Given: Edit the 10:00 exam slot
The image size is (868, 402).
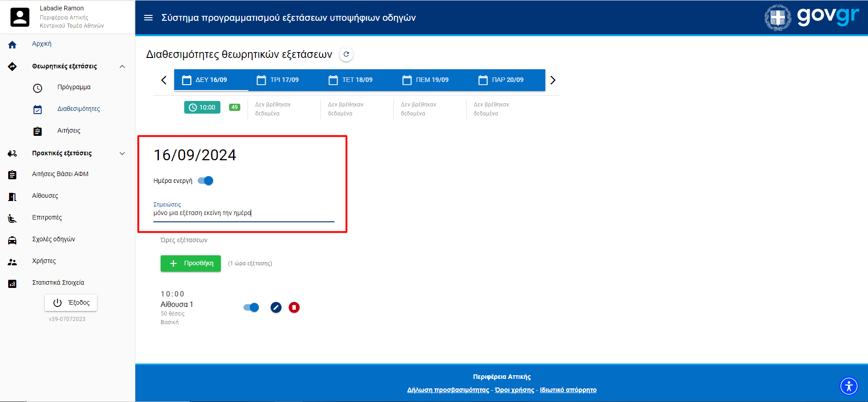Looking at the screenshot, I should [276, 308].
